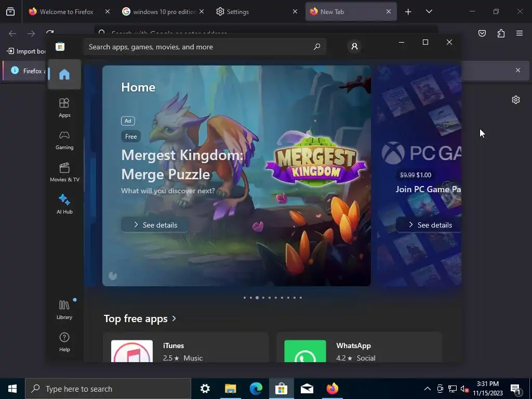Open the Library in Store sidebar
Screen dimensions: 532x399
tap(64, 310)
